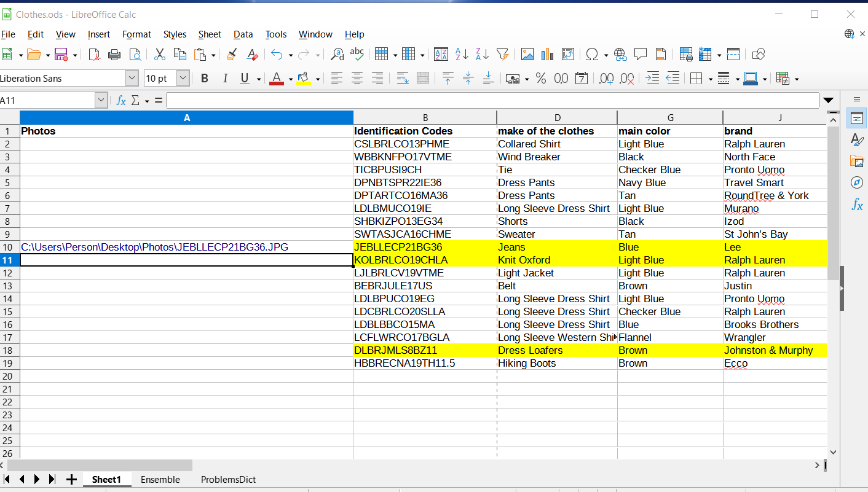Open the font size dropdown
Image resolution: width=868 pixels, height=492 pixels.
pos(183,78)
